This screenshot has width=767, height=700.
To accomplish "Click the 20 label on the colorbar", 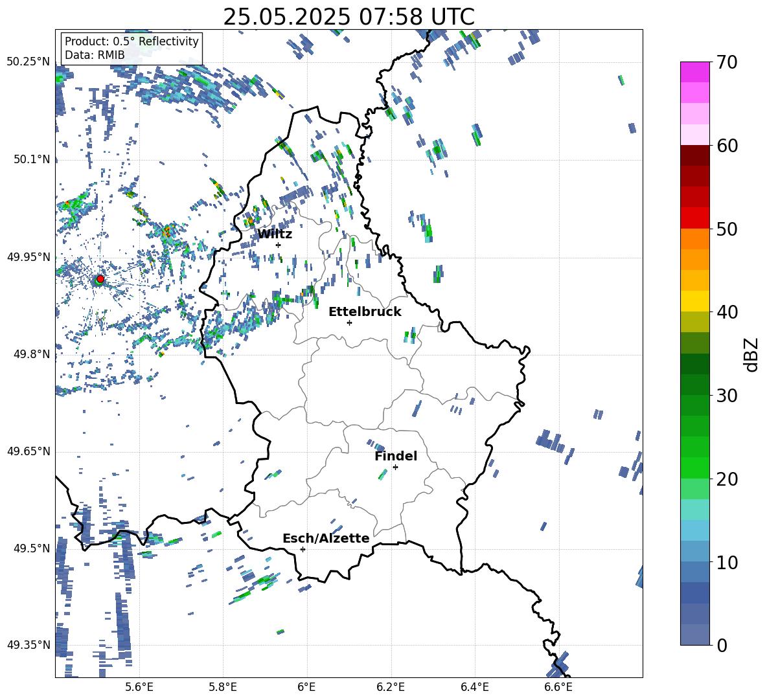I will [727, 479].
